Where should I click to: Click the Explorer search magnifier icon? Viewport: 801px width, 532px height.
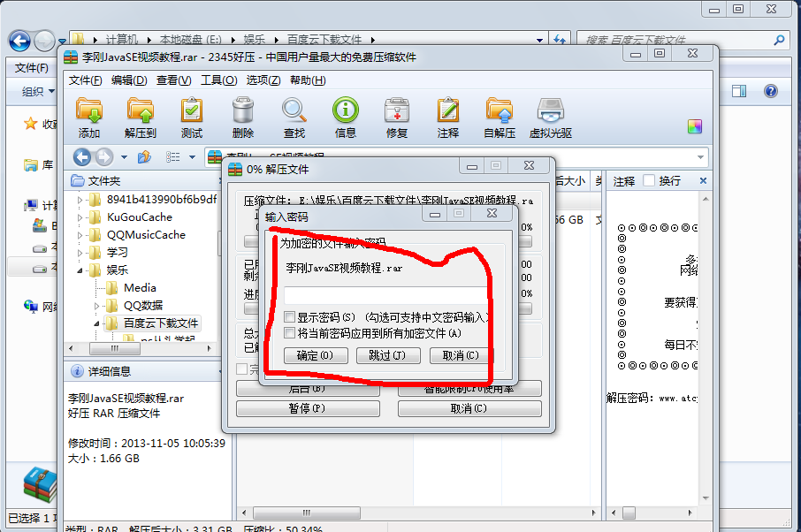tap(780, 40)
